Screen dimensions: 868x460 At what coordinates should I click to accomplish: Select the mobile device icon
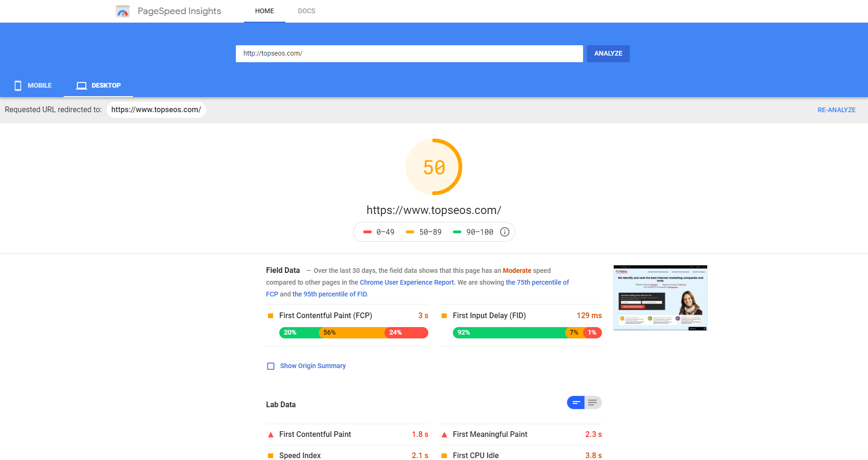pos(18,85)
